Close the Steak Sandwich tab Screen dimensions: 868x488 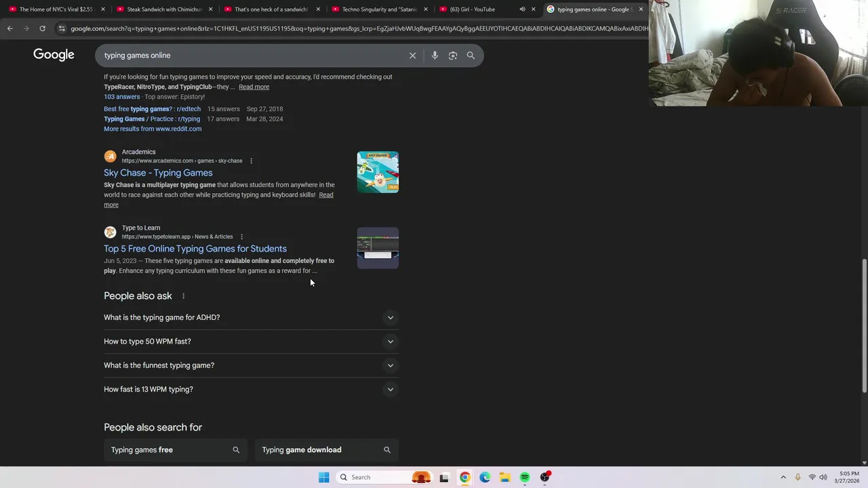(x=210, y=9)
